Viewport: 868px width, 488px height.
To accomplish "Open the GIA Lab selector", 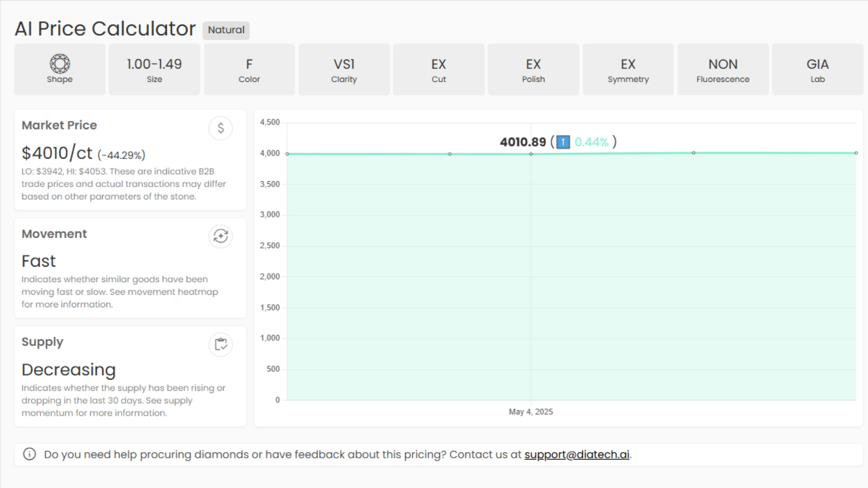I will (x=817, y=70).
